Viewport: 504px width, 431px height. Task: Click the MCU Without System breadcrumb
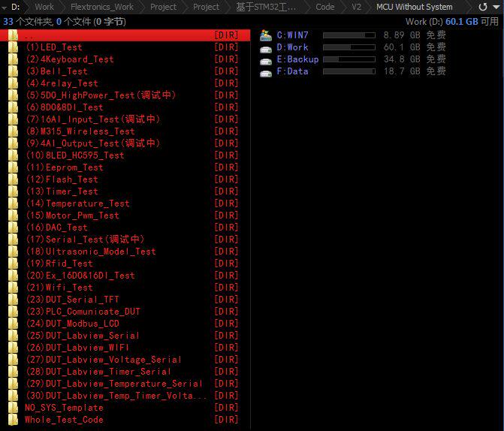click(415, 7)
